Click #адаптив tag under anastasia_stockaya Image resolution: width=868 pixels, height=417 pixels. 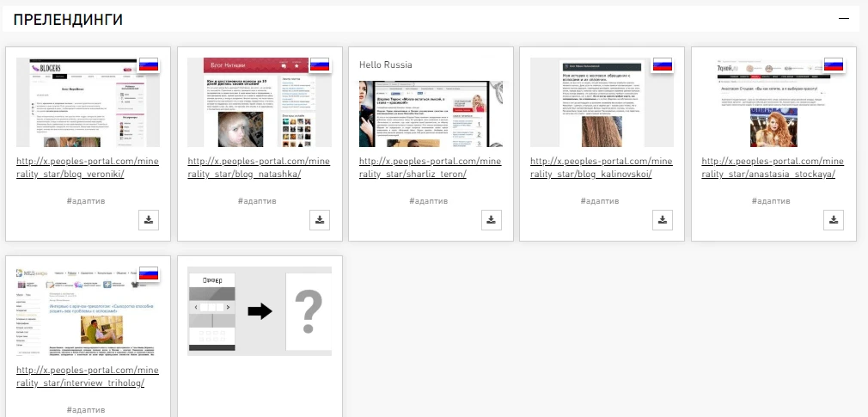coord(771,201)
